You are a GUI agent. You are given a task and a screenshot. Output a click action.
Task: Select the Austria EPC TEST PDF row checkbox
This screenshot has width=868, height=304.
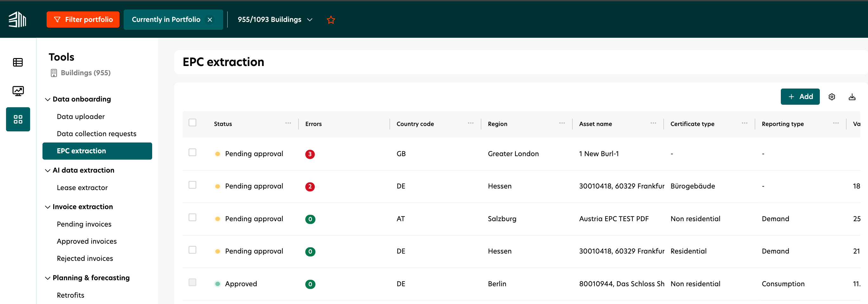tap(192, 217)
